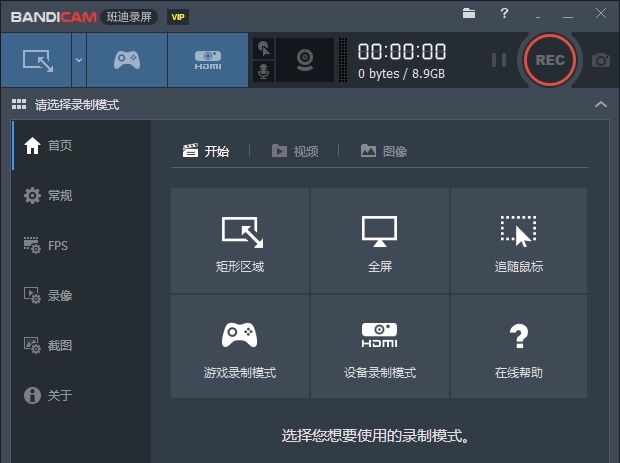Viewport: 620px width, 463px height.
Task: Switch to the 视频 tab
Action: click(295, 151)
